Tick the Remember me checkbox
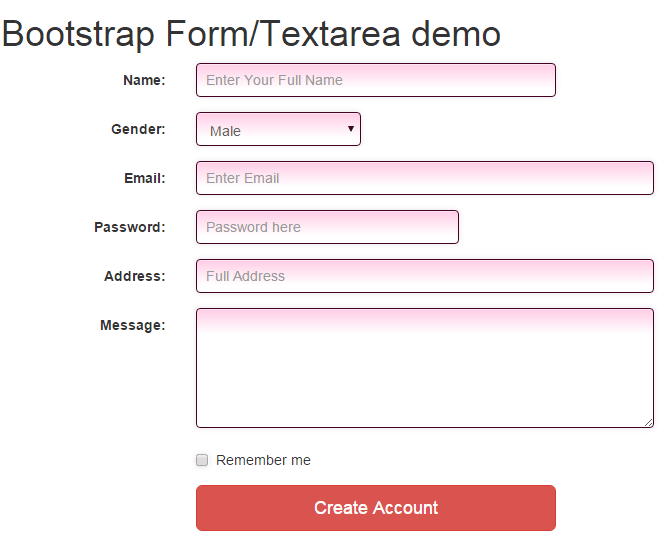The width and height of the screenshot is (665, 551). pyautogui.click(x=202, y=460)
